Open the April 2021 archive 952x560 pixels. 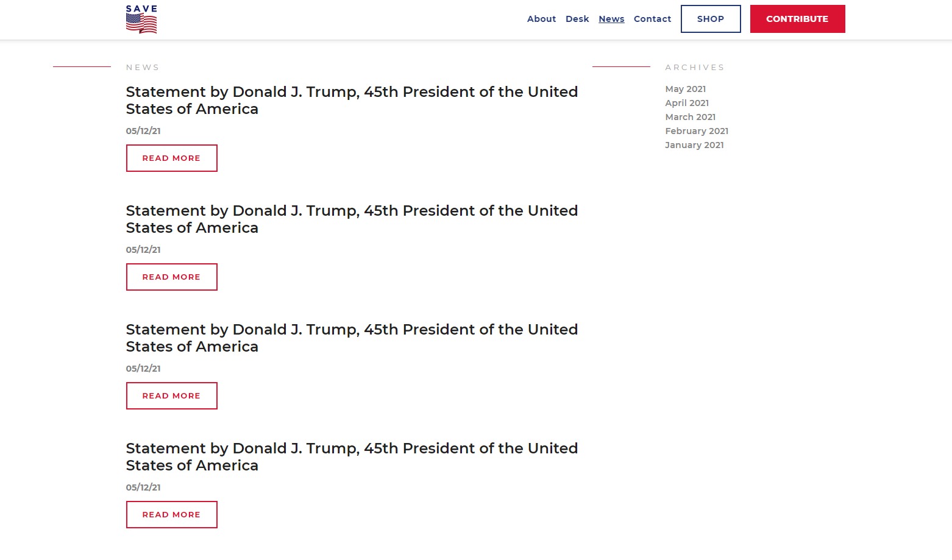[687, 103]
